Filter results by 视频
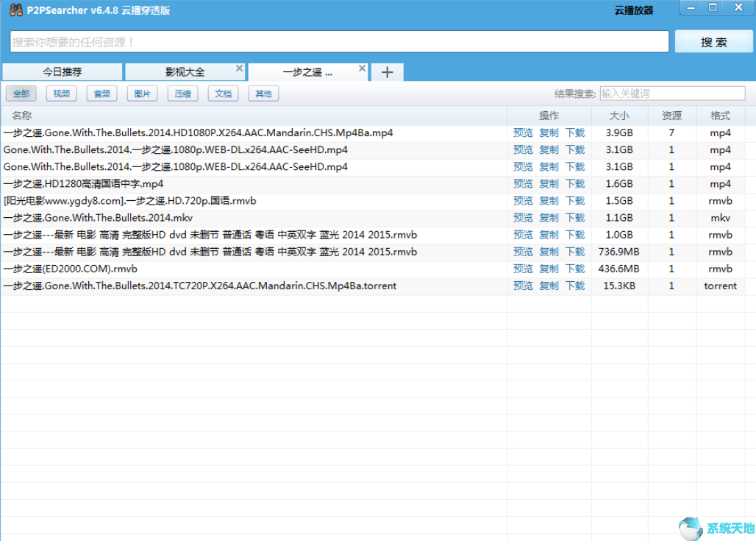The height and width of the screenshot is (541, 756). (62, 93)
